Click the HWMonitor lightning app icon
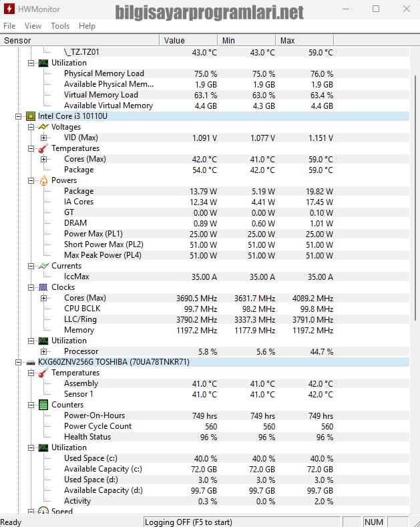 (x=9, y=9)
